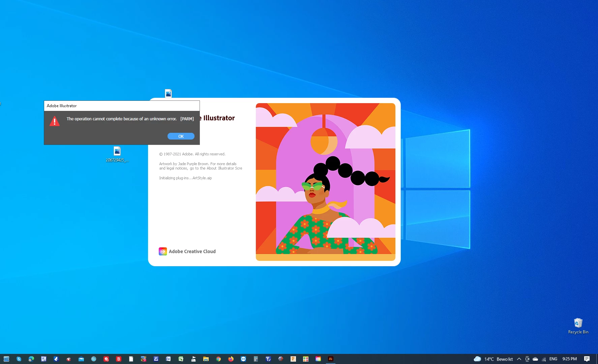Open the 9:25 PM clock calendar
The image size is (598, 364).
point(569,359)
